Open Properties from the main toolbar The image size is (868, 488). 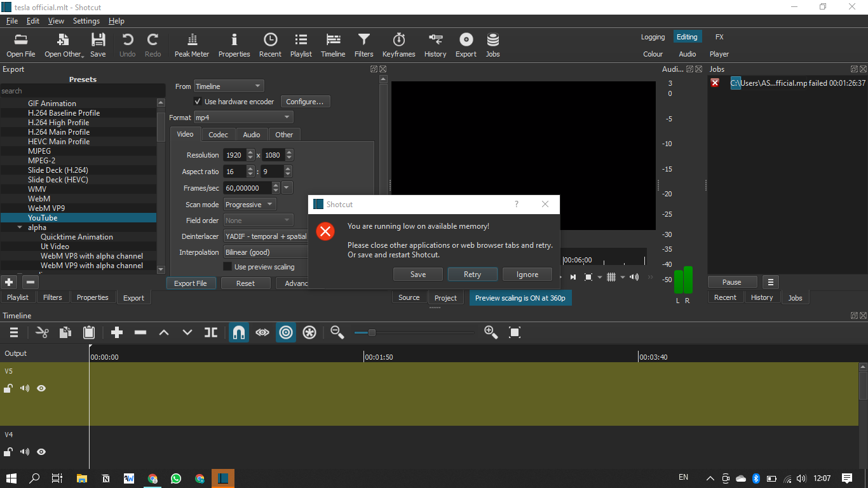(234, 46)
